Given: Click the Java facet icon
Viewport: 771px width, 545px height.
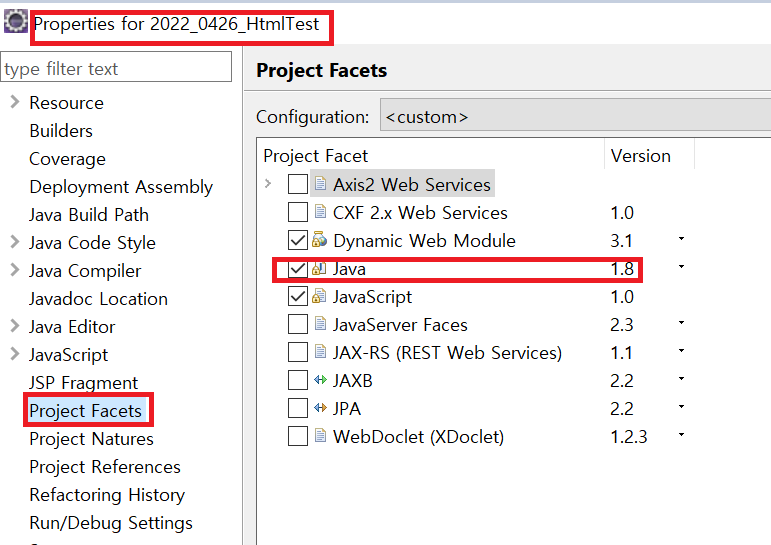Looking at the screenshot, I should [x=320, y=268].
